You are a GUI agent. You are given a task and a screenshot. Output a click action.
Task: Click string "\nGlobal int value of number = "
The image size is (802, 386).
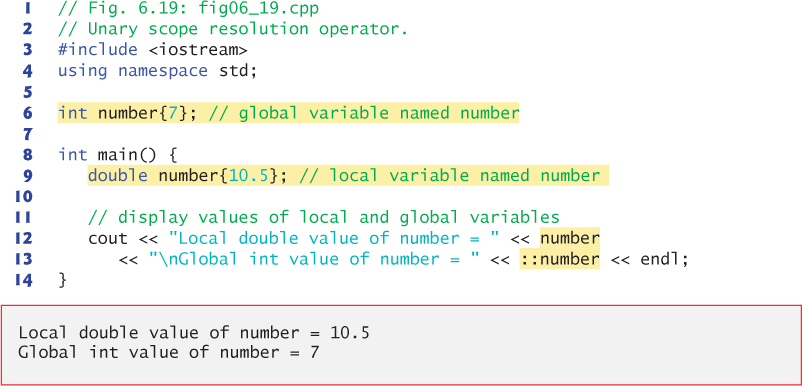click(315, 259)
